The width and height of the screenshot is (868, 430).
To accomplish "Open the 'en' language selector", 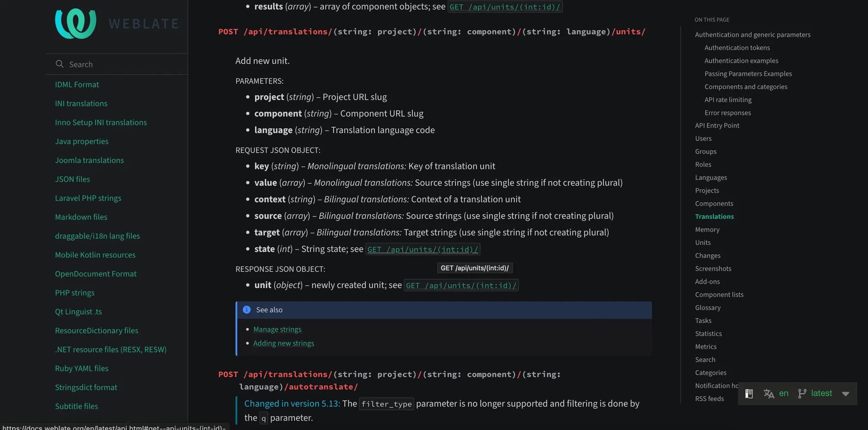I will point(783,393).
